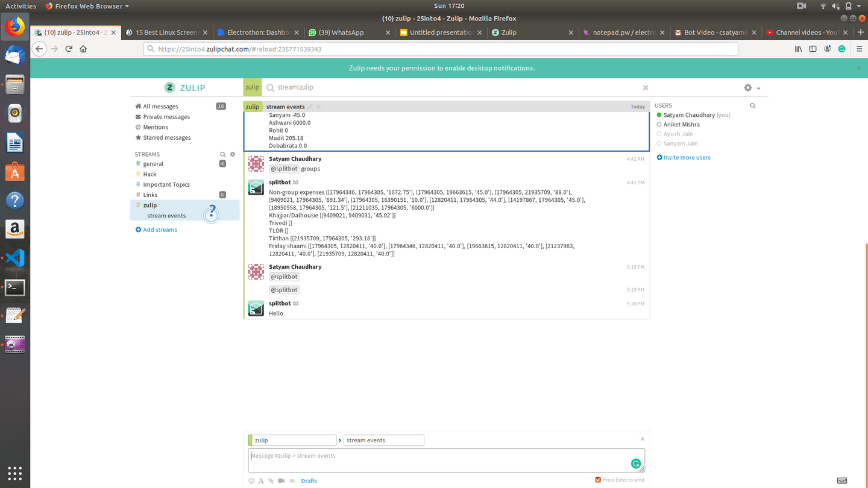Image resolution: width=868 pixels, height=488 pixels.
Task: Click Sanyam Jain in users list
Action: point(680,144)
